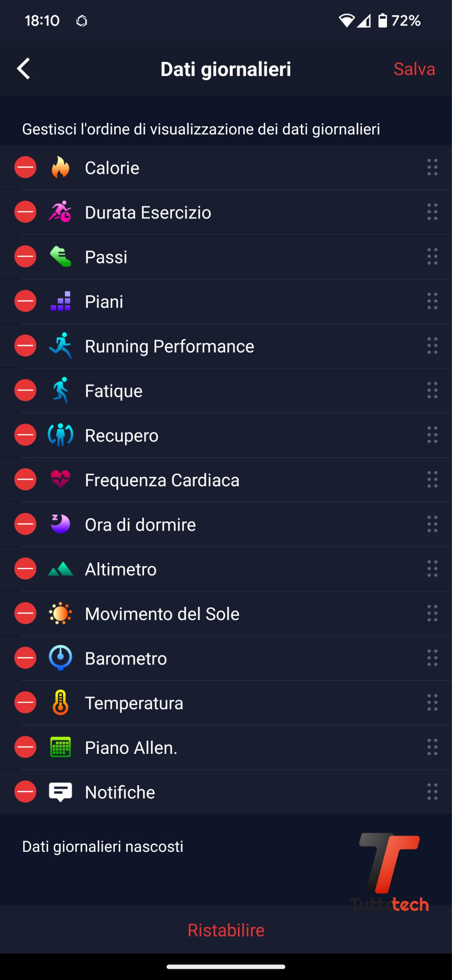Hide Notifiche via red minus button

pos(26,792)
